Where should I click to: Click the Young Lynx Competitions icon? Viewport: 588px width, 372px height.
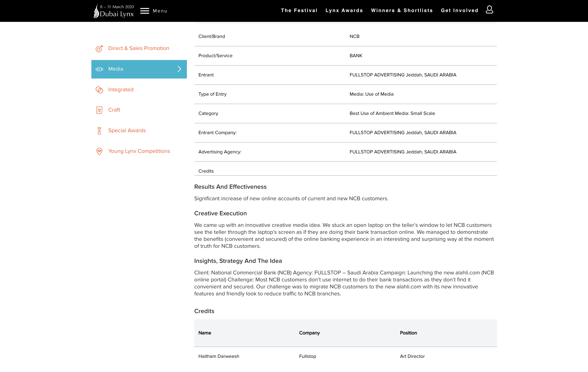click(99, 151)
